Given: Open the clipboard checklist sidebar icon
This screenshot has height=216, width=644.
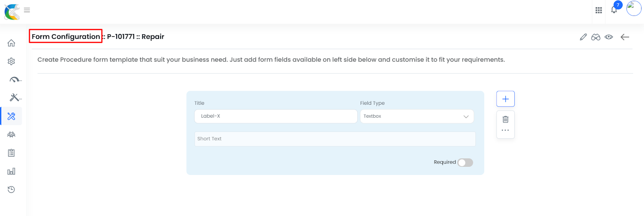Looking at the screenshot, I should click(11, 153).
